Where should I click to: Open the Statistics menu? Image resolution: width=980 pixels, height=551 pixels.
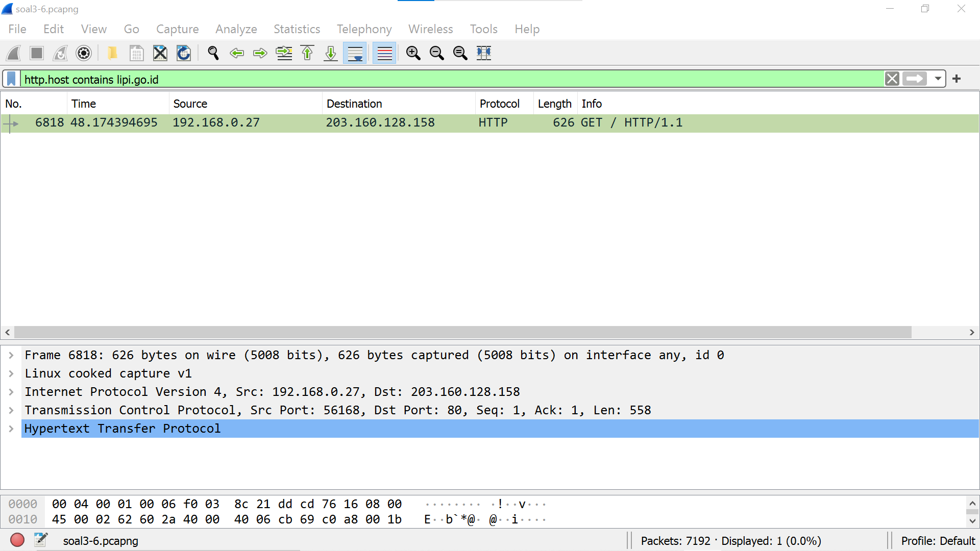[297, 29]
